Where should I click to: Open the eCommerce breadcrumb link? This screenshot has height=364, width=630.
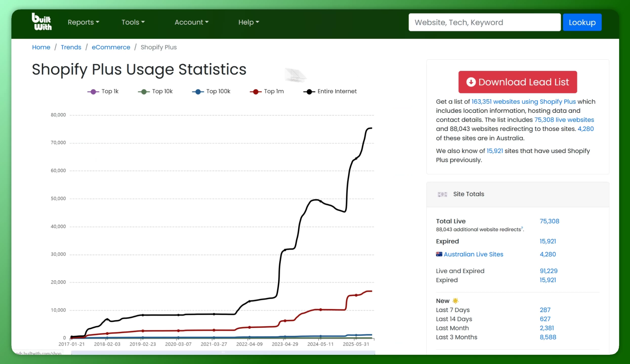click(x=111, y=47)
